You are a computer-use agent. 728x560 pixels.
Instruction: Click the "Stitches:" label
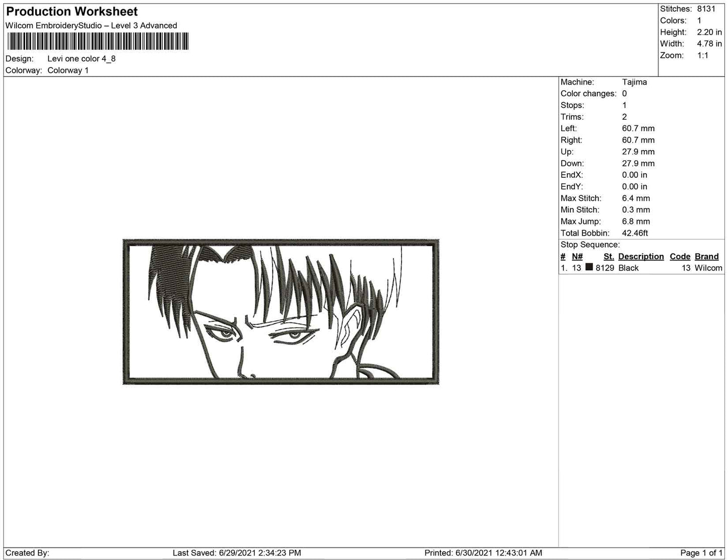click(x=676, y=9)
